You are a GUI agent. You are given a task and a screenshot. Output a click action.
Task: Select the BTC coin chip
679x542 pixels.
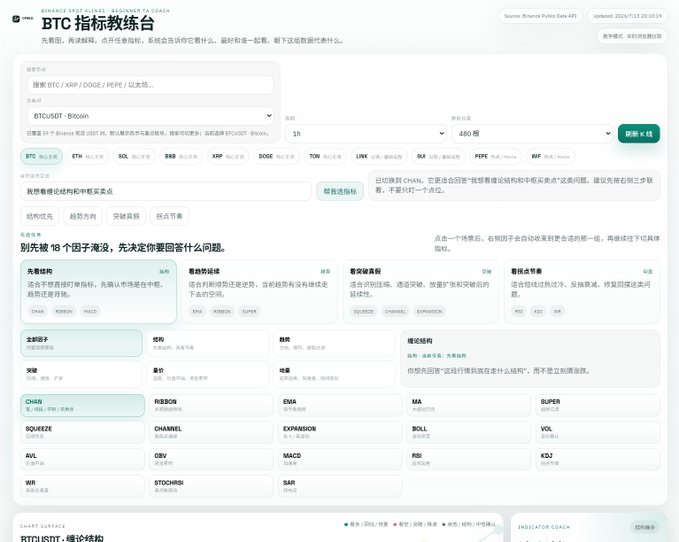(x=42, y=156)
